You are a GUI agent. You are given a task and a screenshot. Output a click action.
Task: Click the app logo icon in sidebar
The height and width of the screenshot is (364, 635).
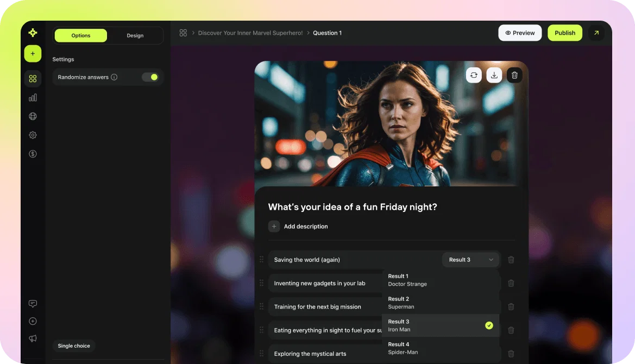point(33,33)
